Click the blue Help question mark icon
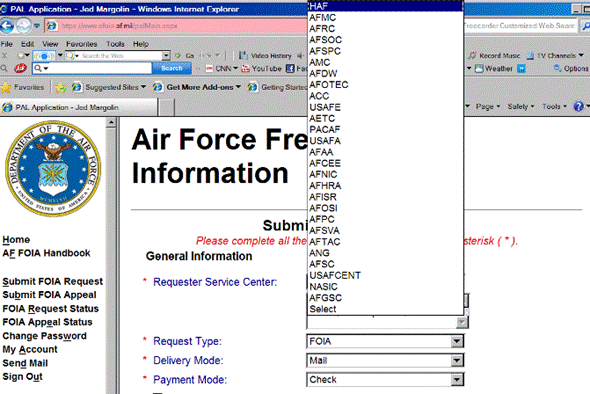The height and width of the screenshot is (394, 590). (578, 106)
